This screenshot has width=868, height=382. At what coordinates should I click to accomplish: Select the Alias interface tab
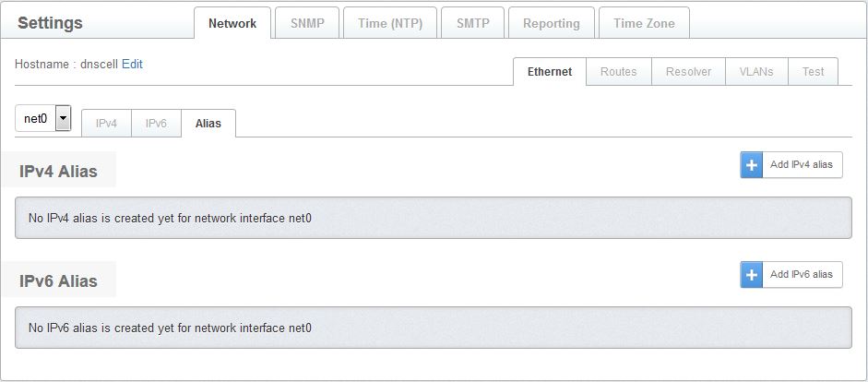pos(208,124)
